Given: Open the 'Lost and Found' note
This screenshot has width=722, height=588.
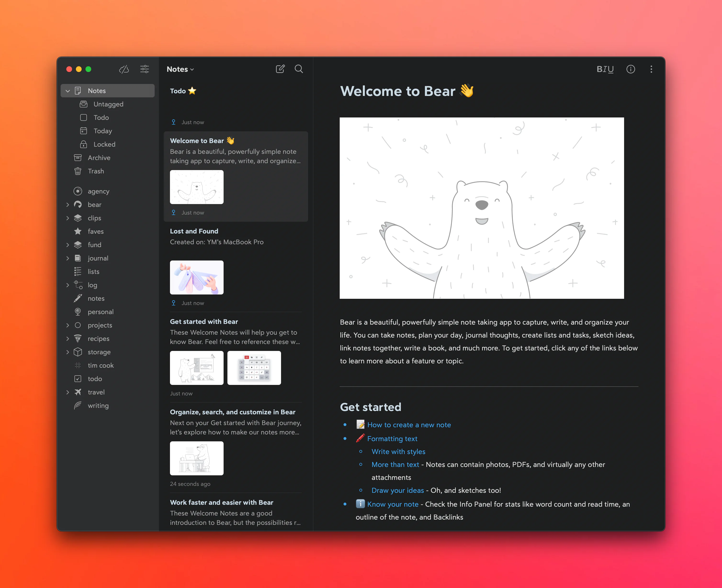Looking at the screenshot, I should 194,231.
